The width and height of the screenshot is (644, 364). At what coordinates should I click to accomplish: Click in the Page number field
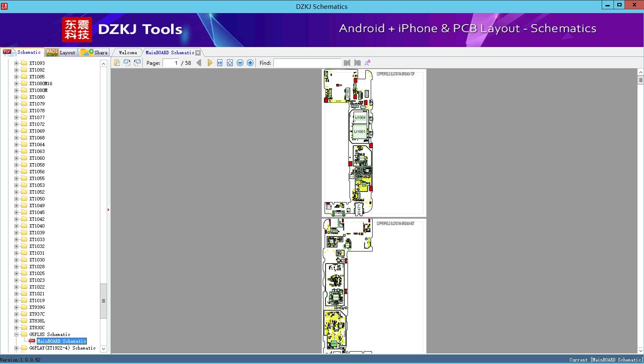coord(171,63)
